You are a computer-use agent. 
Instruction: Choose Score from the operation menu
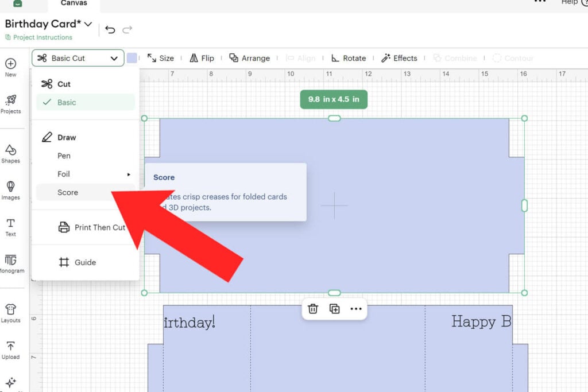click(x=68, y=192)
